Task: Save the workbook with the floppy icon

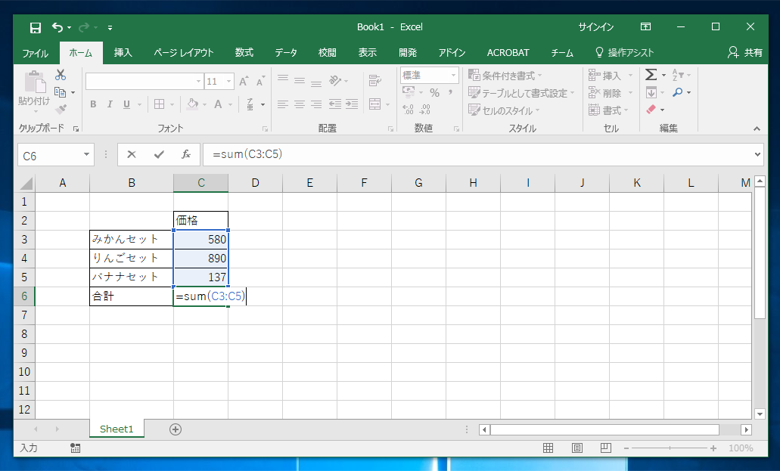Action: pos(35,27)
